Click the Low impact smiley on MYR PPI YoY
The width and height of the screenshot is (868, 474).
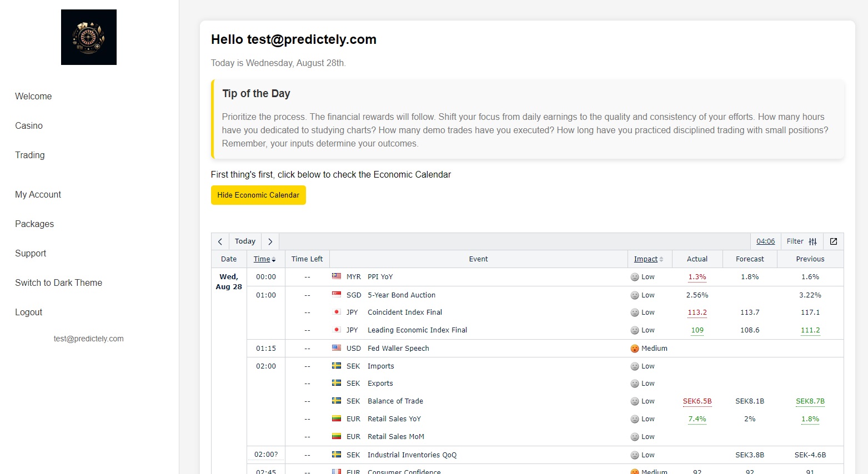tap(634, 276)
